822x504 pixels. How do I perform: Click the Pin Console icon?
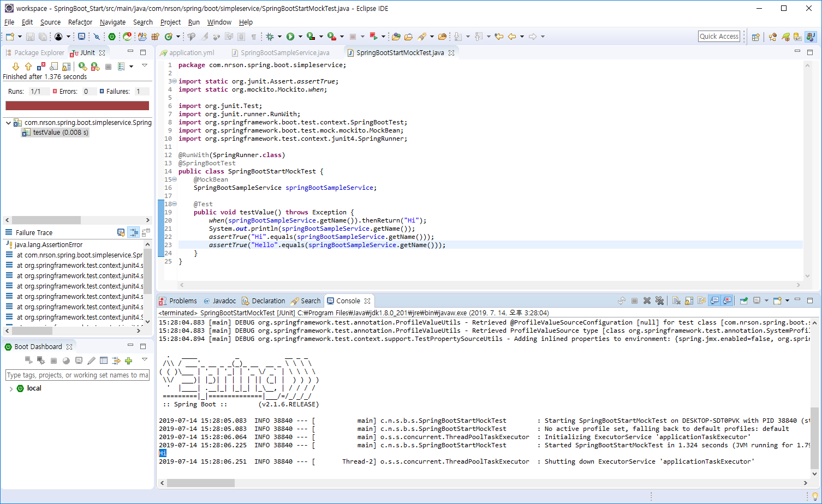tap(743, 301)
